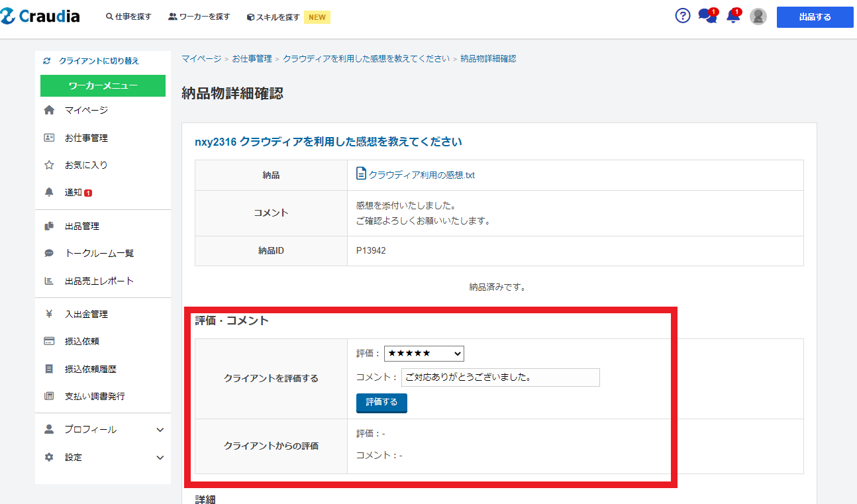Click the home icon beside マイページ

pos(49,111)
